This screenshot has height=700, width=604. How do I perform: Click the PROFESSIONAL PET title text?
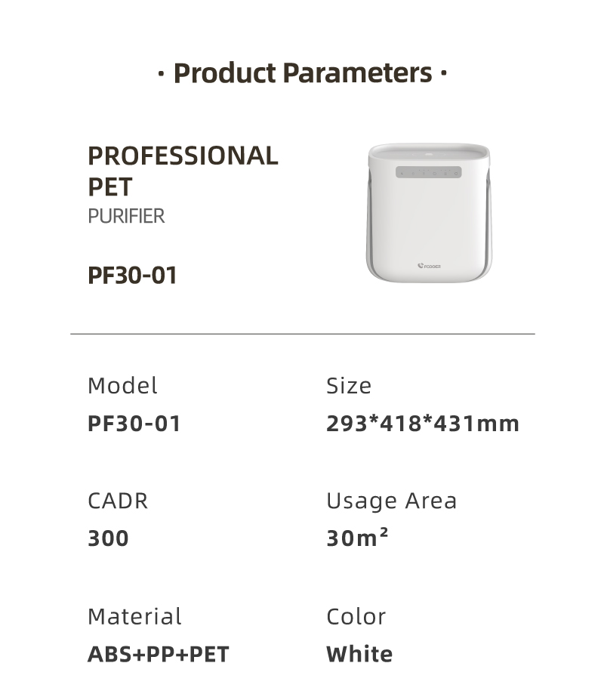pos(183,171)
